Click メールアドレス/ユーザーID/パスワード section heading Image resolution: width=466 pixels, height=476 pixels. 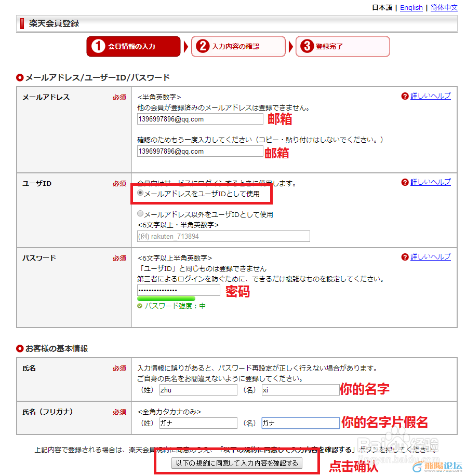[x=98, y=78]
